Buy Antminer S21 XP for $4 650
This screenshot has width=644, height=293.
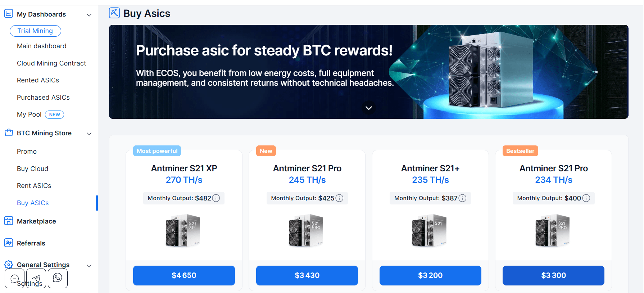coord(184,275)
